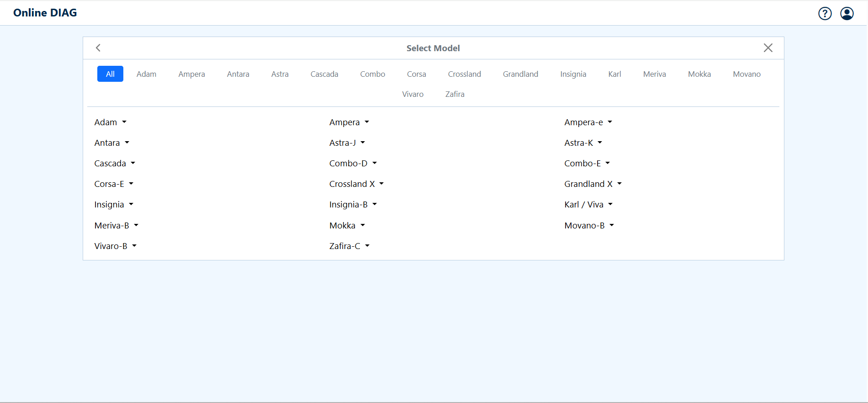This screenshot has height=403, width=868.
Task: Go back using the left chevron arrow
Action: pos(98,48)
